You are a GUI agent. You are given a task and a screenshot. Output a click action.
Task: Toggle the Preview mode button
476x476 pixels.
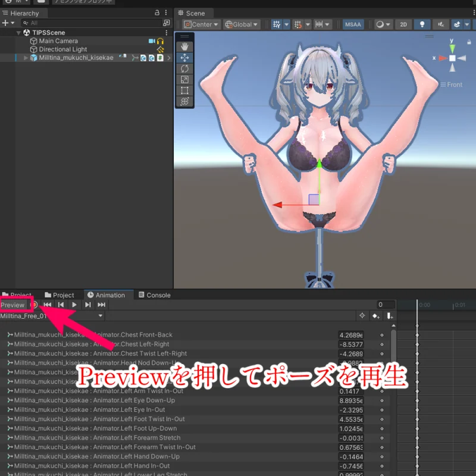point(12,305)
